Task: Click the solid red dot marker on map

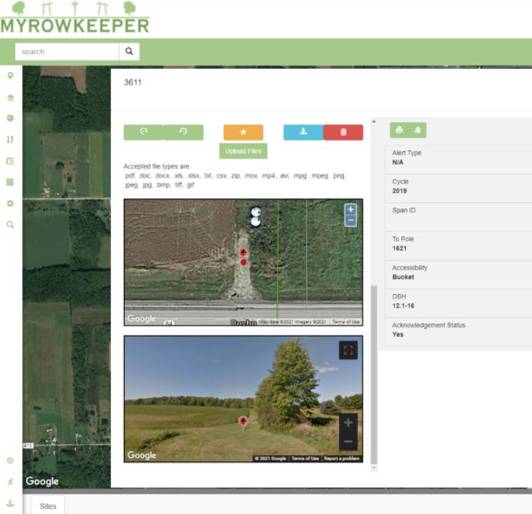Action: pyautogui.click(x=243, y=262)
